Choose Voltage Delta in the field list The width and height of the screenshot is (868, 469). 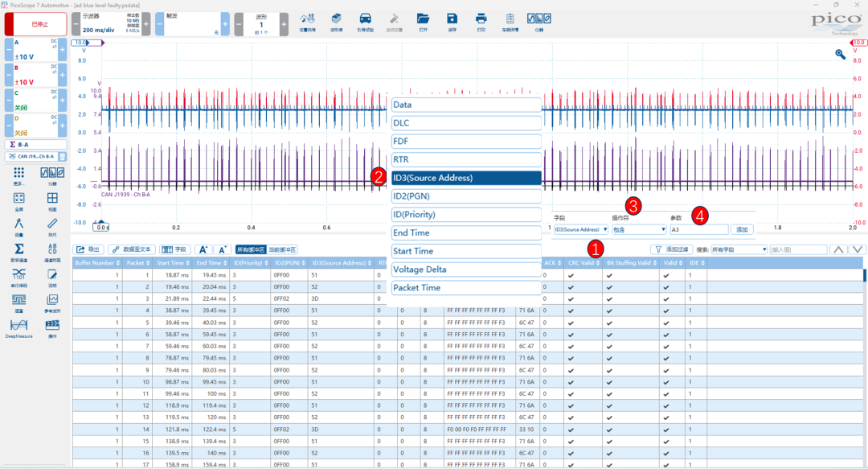pos(466,269)
